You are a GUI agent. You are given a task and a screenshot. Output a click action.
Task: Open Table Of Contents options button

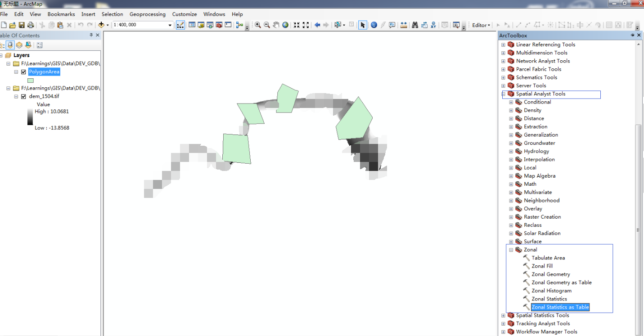pyautogui.click(x=40, y=45)
